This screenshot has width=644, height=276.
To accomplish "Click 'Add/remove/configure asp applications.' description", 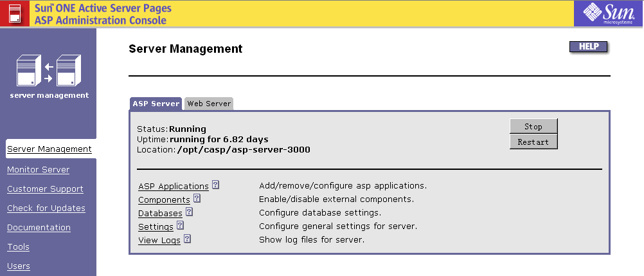I will pyautogui.click(x=343, y=185).
